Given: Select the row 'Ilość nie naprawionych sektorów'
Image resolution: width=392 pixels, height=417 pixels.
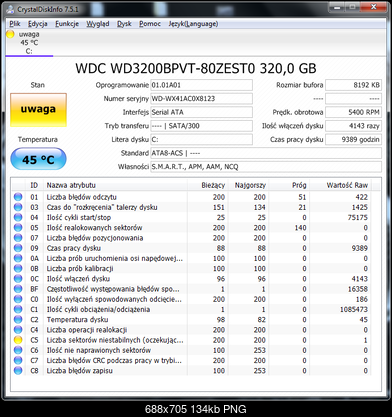Looking at the screenshot, I should (x=192, y=350).
